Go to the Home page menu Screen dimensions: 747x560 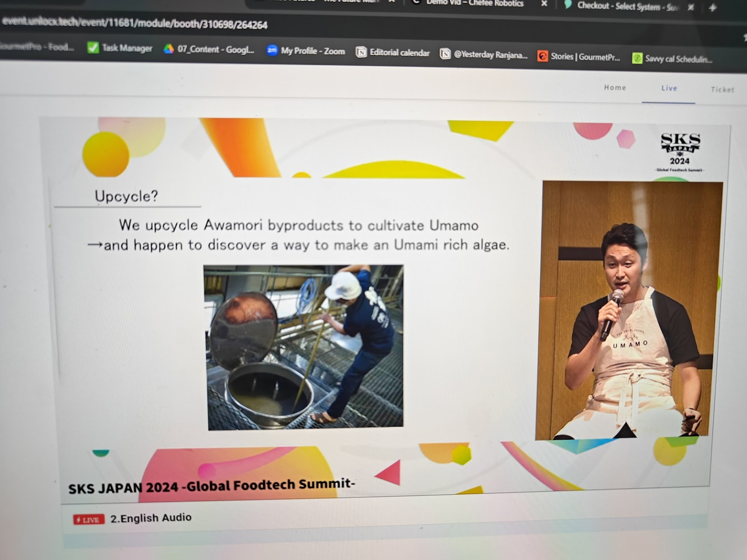click(x=615, y=87)
